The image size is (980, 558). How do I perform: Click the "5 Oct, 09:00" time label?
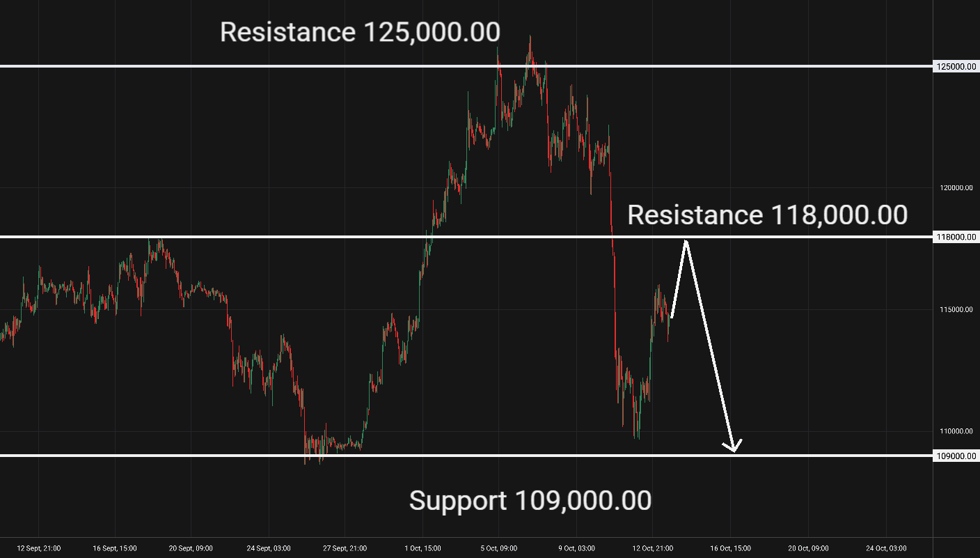[x=498, y=548]
